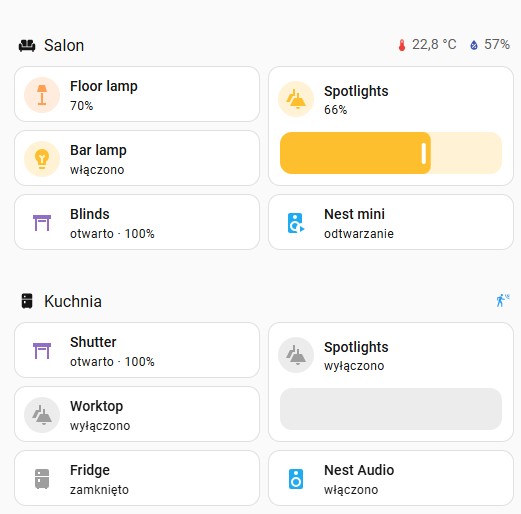Click the Nest Audio speaker icon

(296, 479)
